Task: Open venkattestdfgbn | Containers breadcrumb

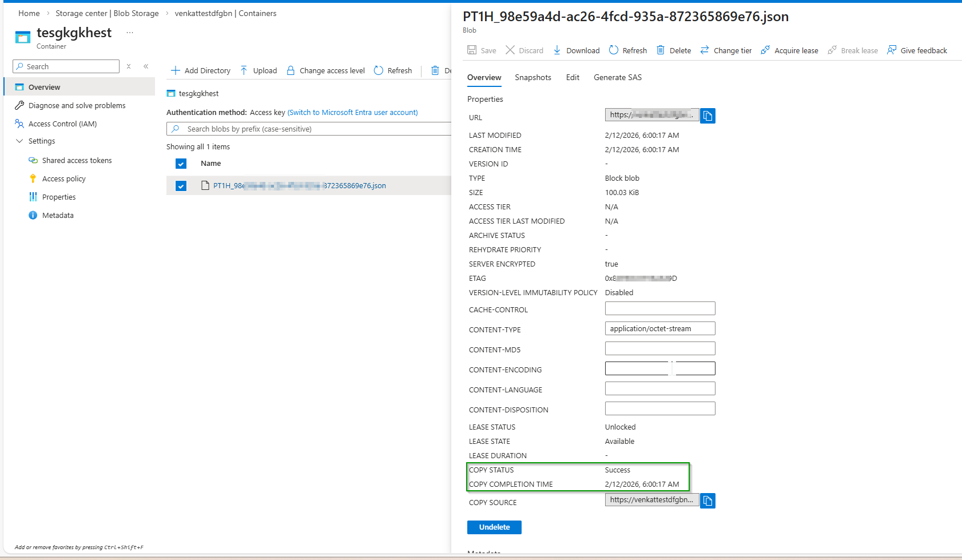Action: coord(225,13)
